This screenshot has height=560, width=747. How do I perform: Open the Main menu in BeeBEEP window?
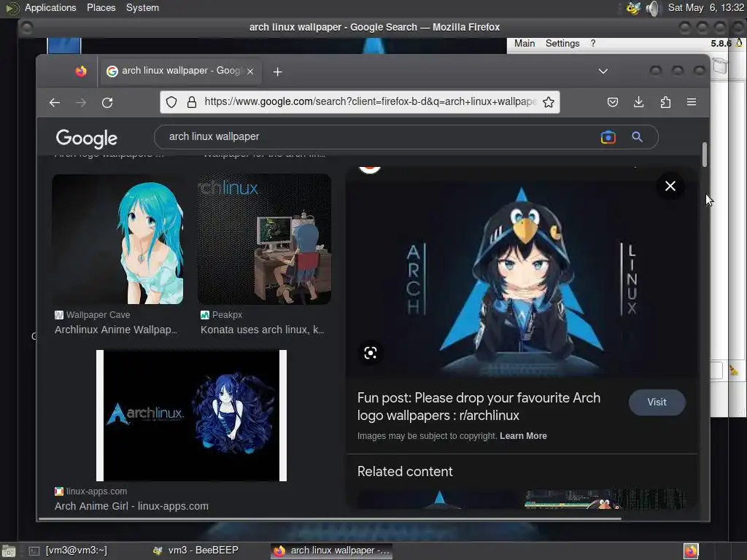pos(525,43)
